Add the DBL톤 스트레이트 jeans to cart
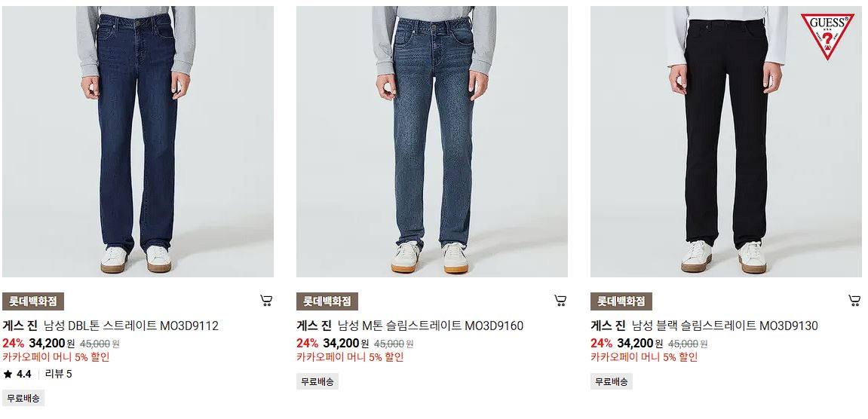The height and width of the screenshot is (419, 868). pyautogui.click(x=266, y=301)
